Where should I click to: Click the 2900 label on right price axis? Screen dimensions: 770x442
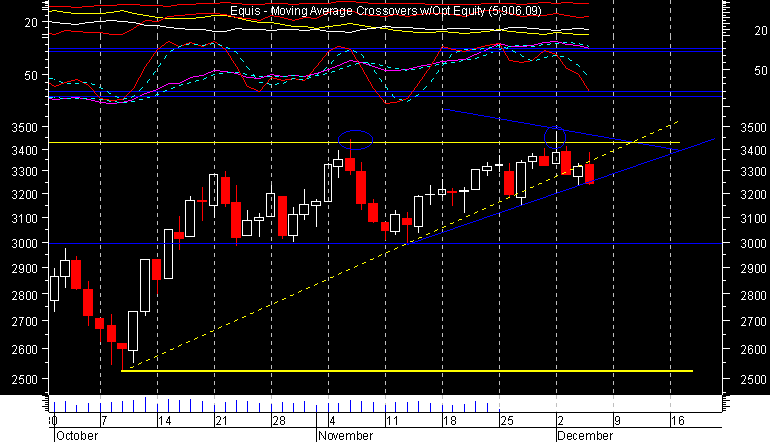point(753,269)
